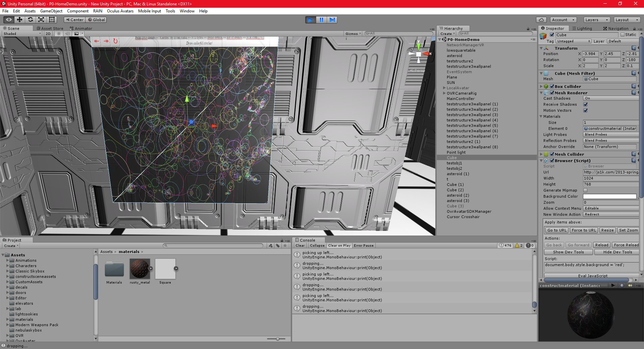
Task: Click the Clear console button
Action: (300, 246)
